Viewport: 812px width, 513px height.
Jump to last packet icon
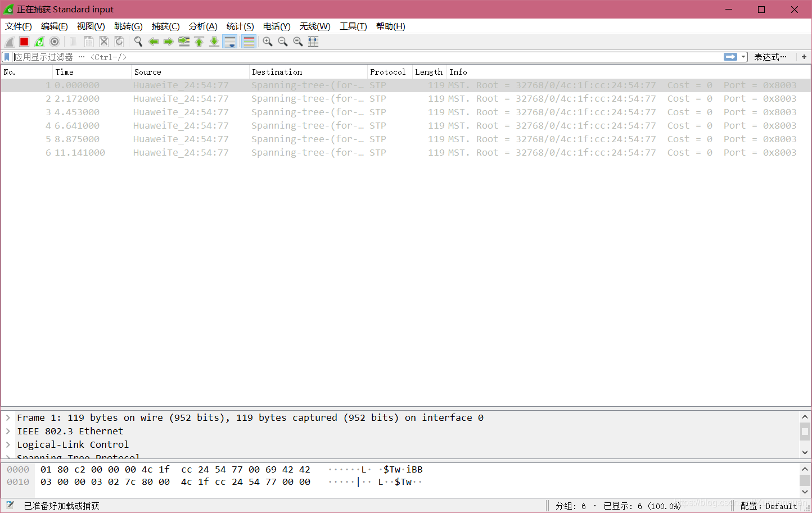coord(214,42)
